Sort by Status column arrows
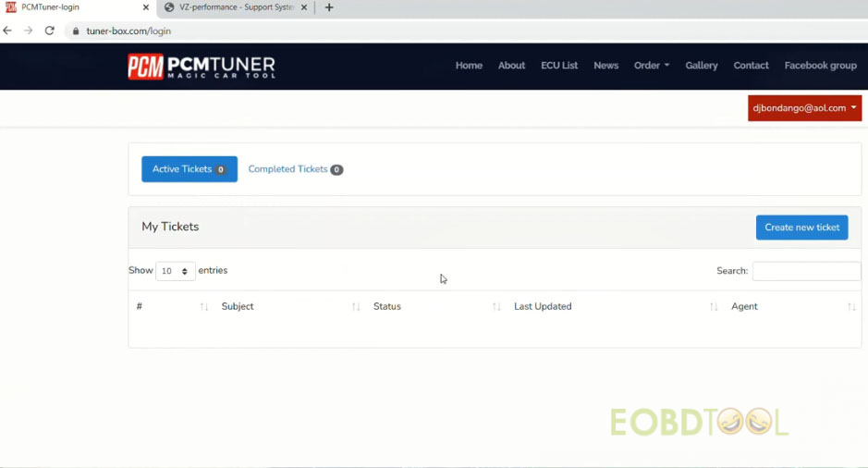Screen dimensions: 868x468 (496, 307)
